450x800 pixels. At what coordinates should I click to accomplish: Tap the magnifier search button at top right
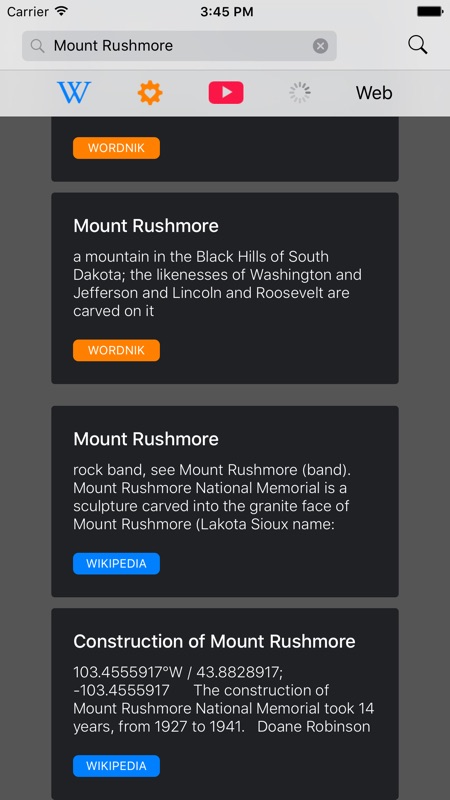point(418,45)
